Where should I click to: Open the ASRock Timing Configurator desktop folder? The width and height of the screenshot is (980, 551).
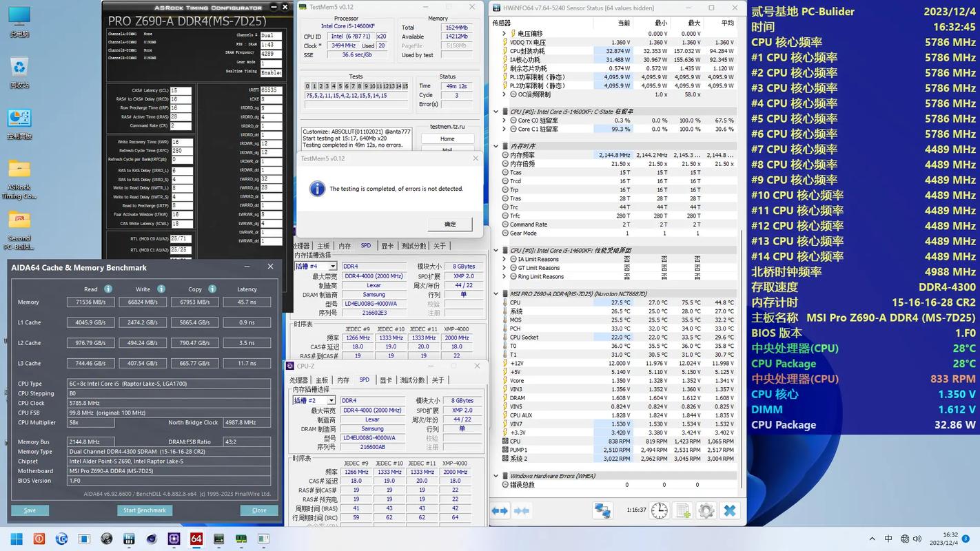[x=19, y=178]
